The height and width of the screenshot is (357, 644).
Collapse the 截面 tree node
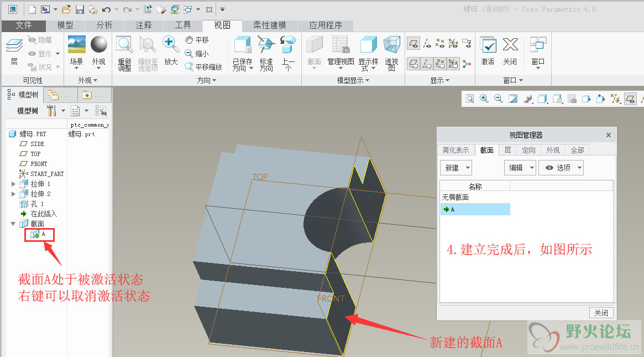[x=13, y=224]
